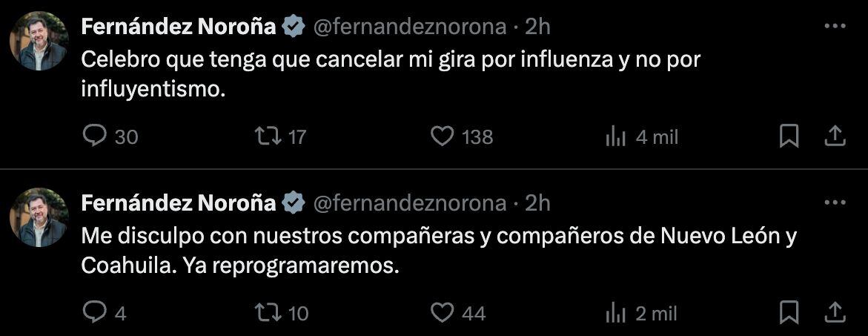View analytics for the 4 mil views tweet

(616, 136)
